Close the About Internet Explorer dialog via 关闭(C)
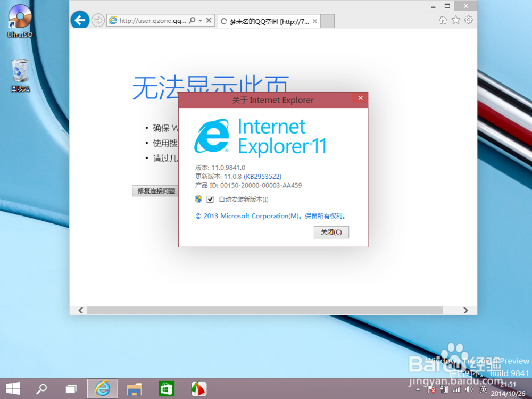The image size is (532, 399). 331,232
